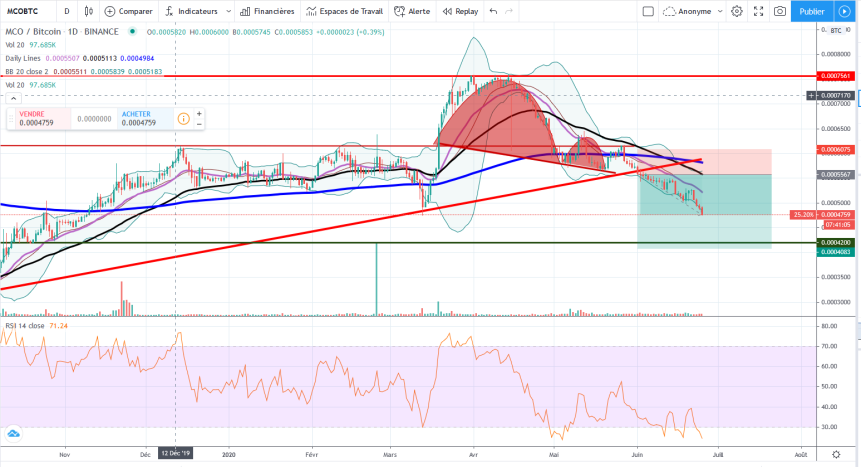The image size is (861, 467).
Task: Click the 0.0004759 current price label
Action: pos(835,215)
